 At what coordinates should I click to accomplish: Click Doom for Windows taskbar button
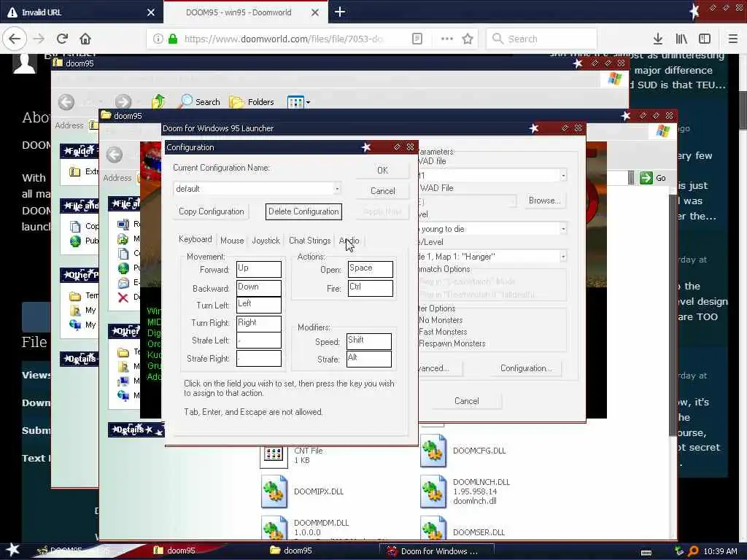click(x=436, y=551)
